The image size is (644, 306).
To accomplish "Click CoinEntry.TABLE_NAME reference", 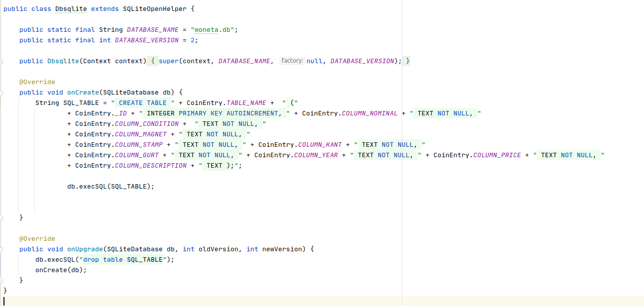I will (x=226, y=103).
